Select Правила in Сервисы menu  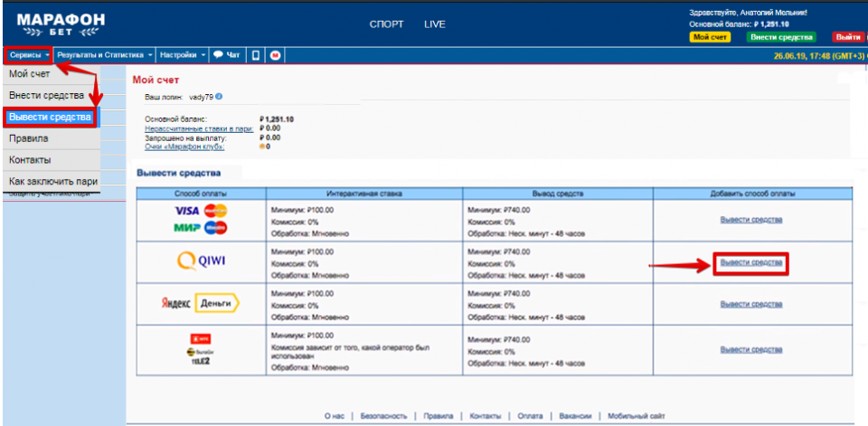[52, 138]
